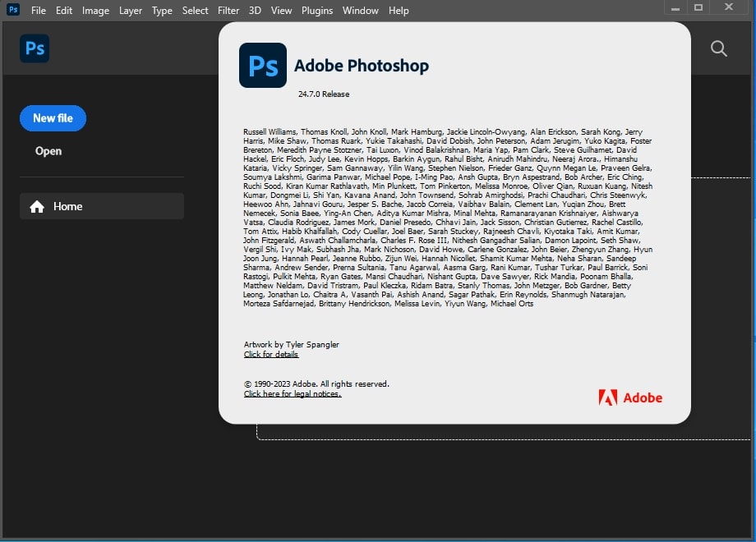Open the Select menu

[196, 10]
